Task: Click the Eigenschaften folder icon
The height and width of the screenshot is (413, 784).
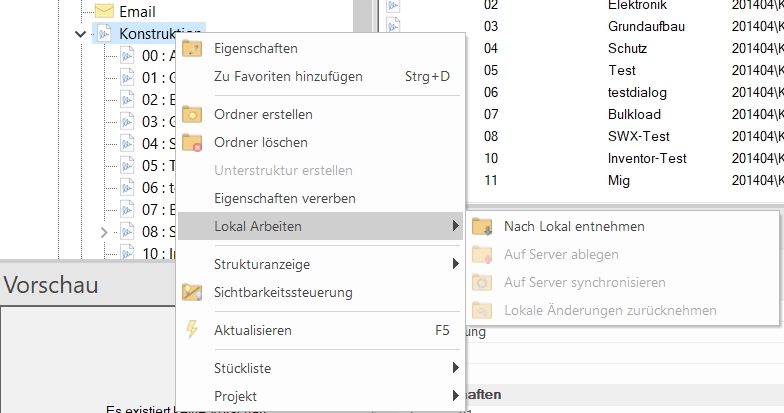Action: pos(192,48)
